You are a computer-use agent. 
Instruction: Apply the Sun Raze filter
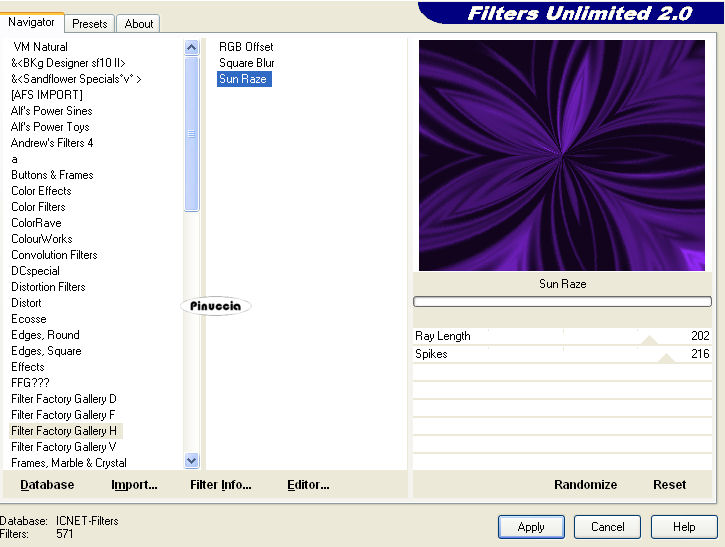(531, 527)
